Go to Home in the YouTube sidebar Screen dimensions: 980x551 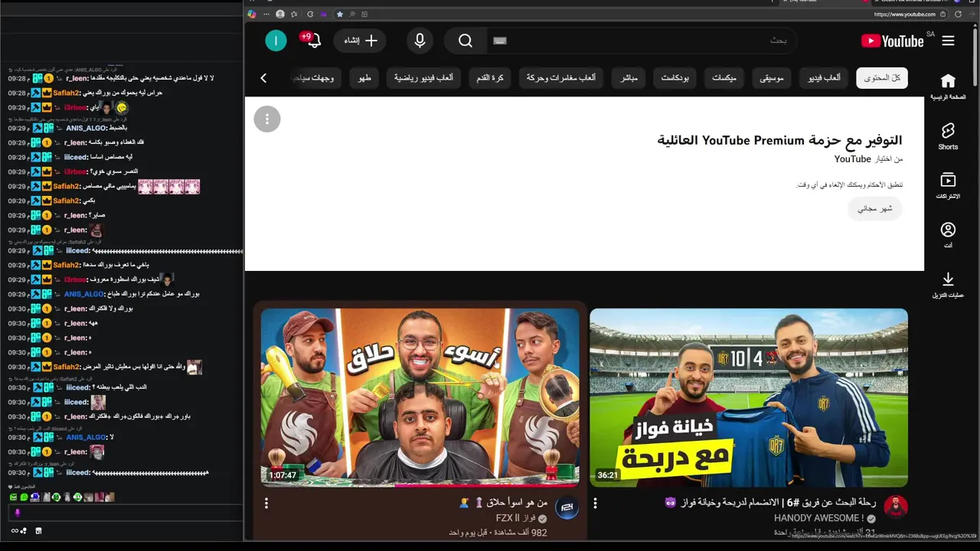click(x=948, y=86)
